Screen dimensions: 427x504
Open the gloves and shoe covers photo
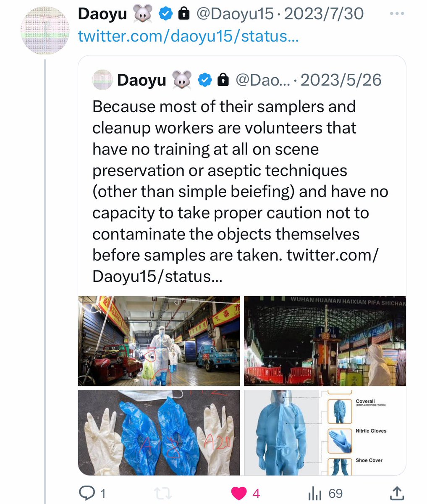coord(159,433)
